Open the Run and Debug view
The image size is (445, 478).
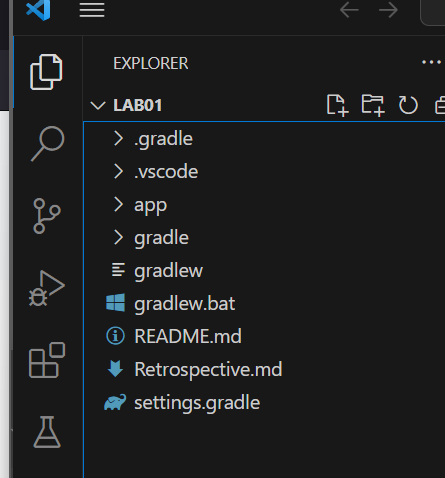47,288
